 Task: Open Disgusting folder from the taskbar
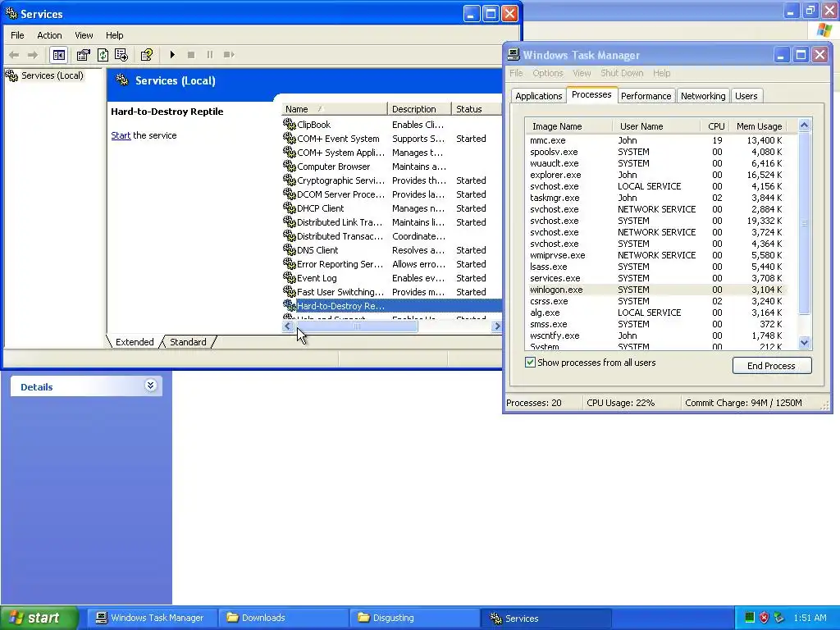pyautogui.click(x=414, y=618)
